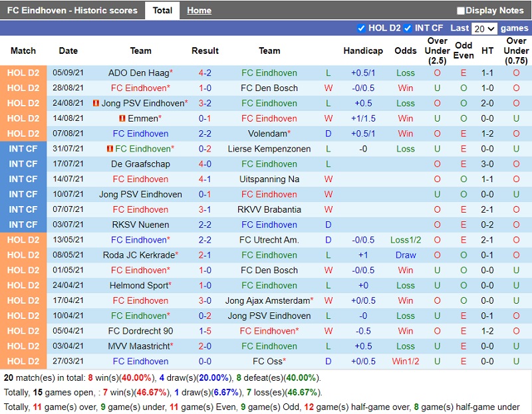The height and width of the screenshot is (414, 532).
Task: Open the Volendam team link
Action: (x=267, y=134)
